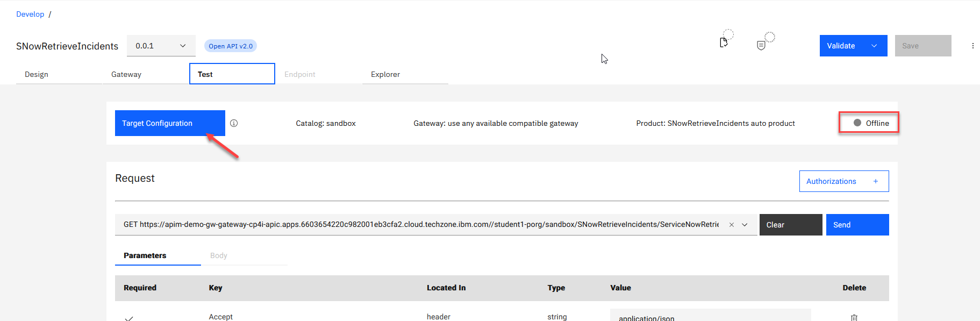Click the required checkmark for Accept
Image resolution: width=980 pixels, height=321 pixels.
pos(129,318)
